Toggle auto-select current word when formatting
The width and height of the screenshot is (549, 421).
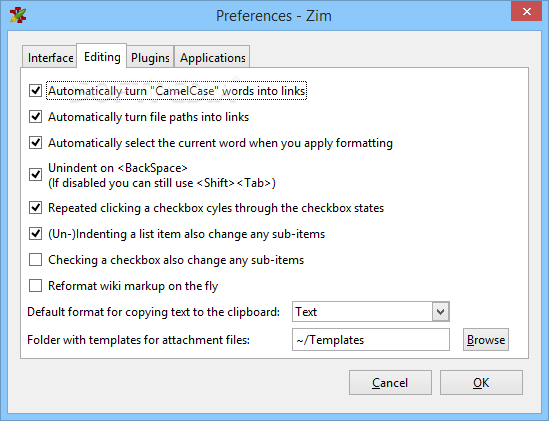pos(35,143)
